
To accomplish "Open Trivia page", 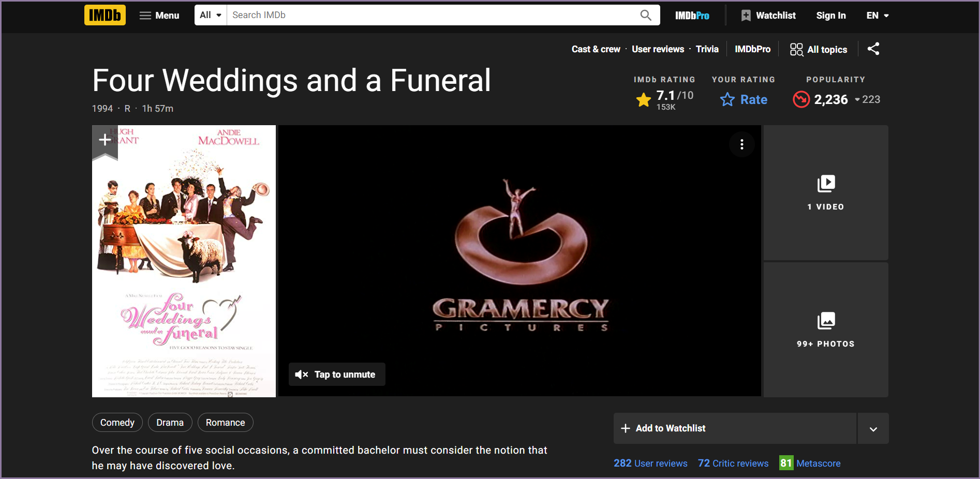I will 707,49.
